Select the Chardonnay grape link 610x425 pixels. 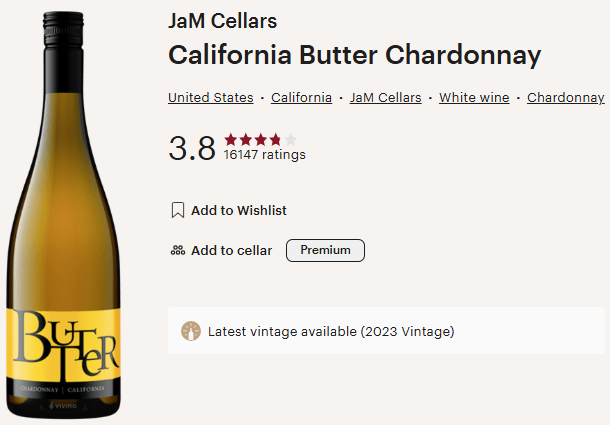click(565, 97)
